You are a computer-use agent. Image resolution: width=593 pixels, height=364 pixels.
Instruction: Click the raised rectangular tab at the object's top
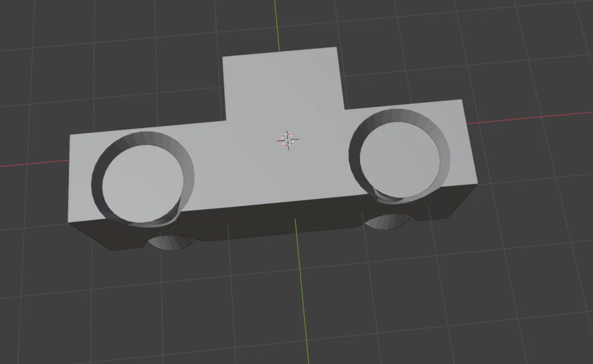[283, 83]
